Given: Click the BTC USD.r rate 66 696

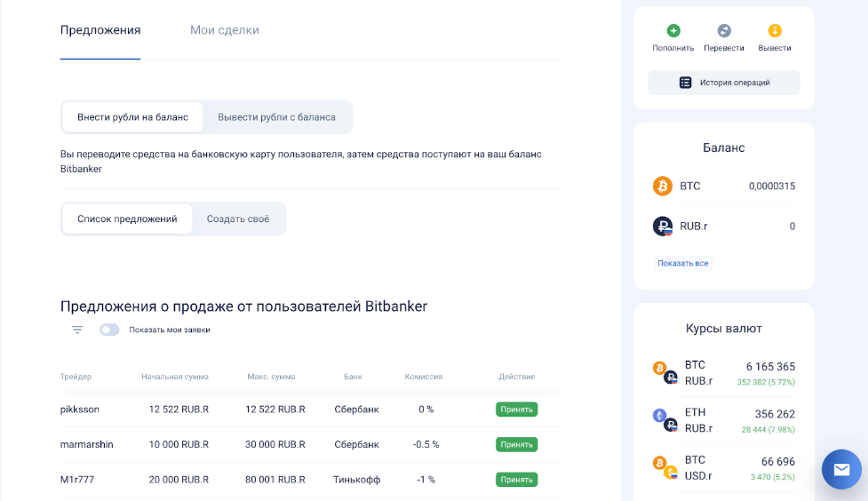Looking at the screenshot, I should pos(777,462).
